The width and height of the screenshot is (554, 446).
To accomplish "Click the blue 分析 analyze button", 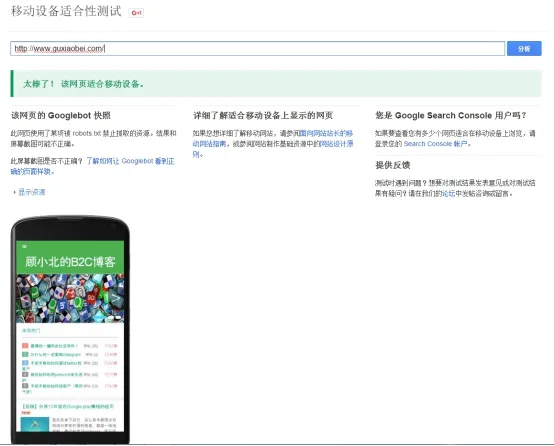I will coord(524,48).
